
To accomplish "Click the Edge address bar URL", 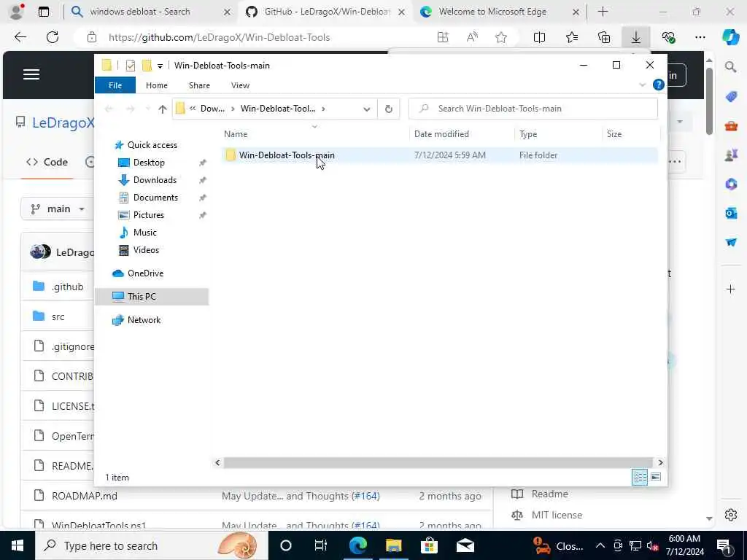I will tap(219, 37).
